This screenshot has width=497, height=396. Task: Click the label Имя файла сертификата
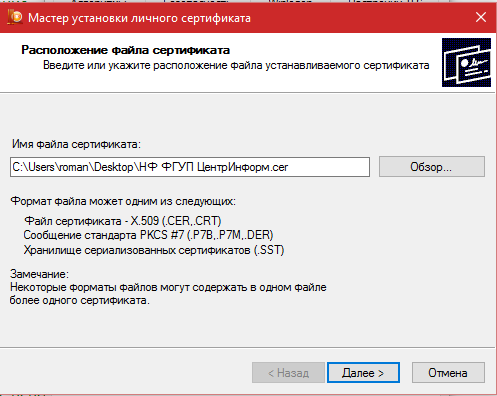76,144
